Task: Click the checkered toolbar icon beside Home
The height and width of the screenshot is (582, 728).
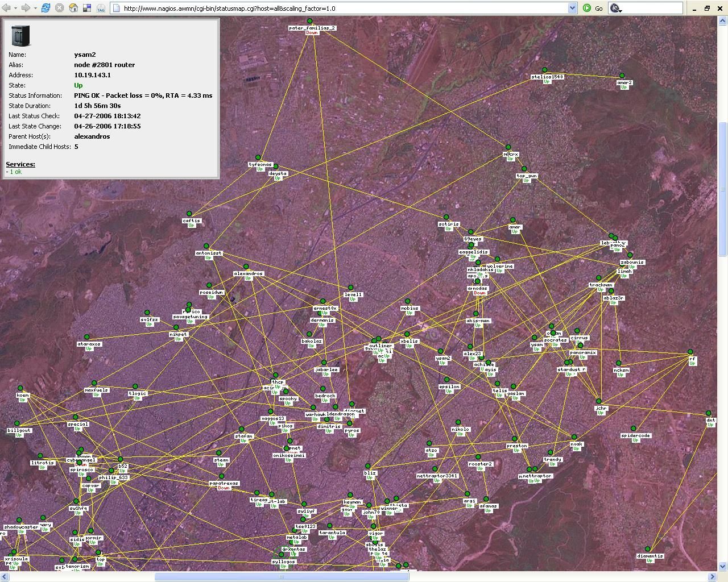Action: 87,8
